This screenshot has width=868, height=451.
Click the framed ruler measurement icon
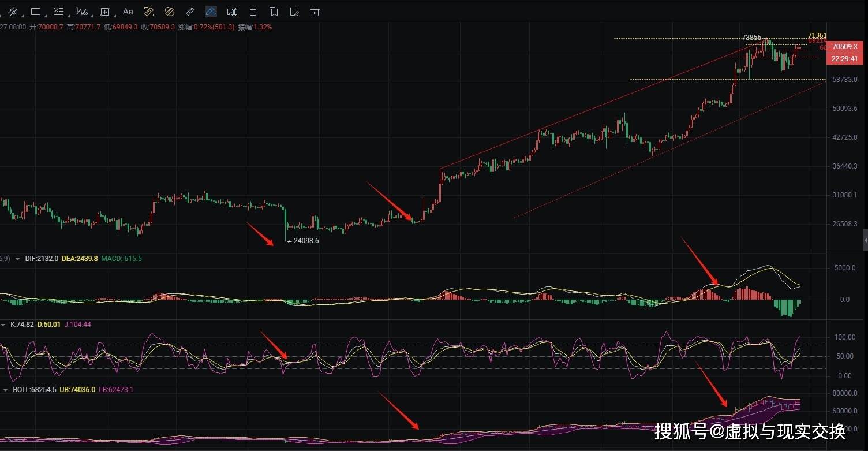[x=149, y=12]
